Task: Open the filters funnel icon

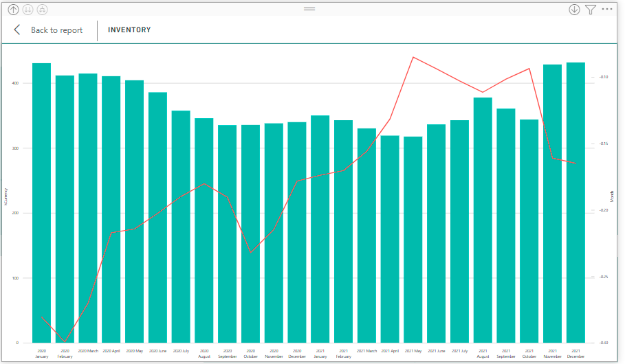Action: coord(591,10)
